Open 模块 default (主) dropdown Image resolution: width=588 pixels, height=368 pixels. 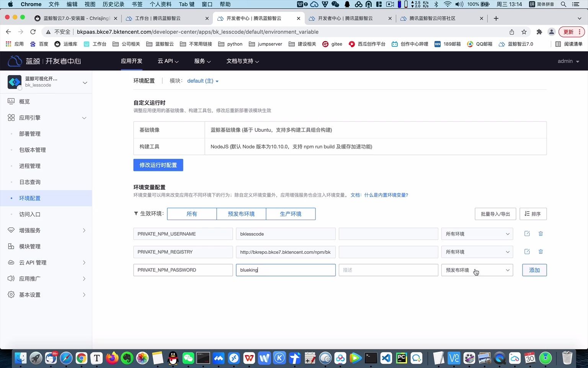(x=203, y=81)
